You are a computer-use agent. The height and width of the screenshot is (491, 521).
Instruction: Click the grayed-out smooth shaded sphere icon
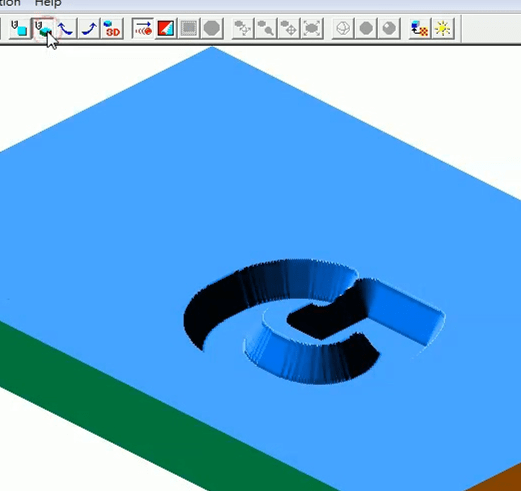(x=389, y=28)
